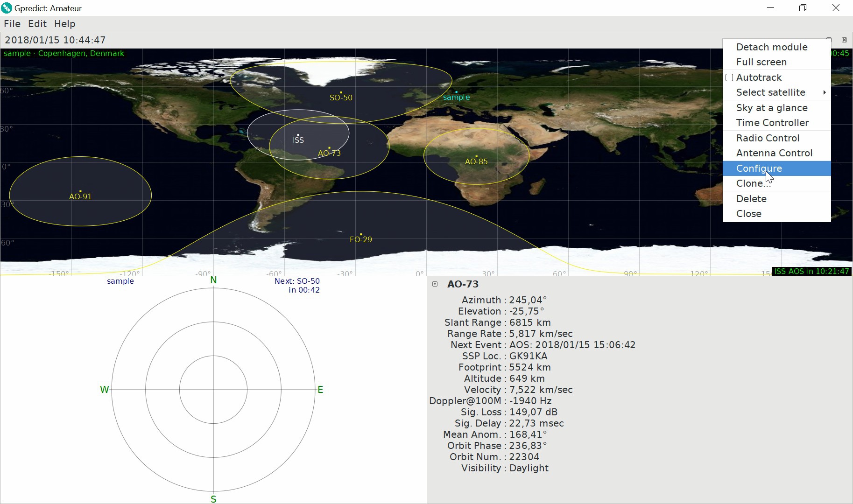Select Full screen in the module menu
Image resolution: width=853 pixels, height=504 pixels.
777,62
